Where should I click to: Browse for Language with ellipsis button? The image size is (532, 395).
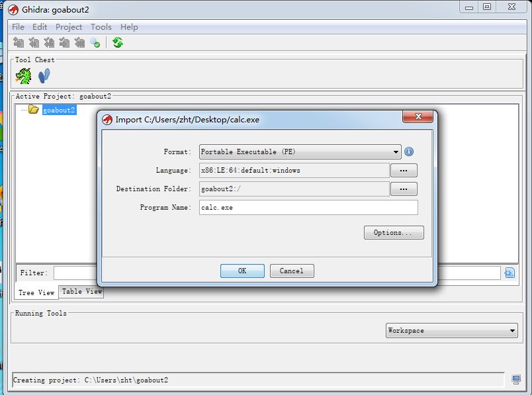[x=404, y=170]
